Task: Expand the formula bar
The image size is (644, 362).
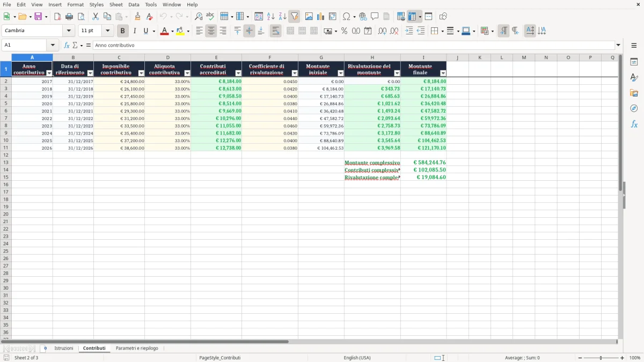Action: pyautogui.click(x=618, y=46)
